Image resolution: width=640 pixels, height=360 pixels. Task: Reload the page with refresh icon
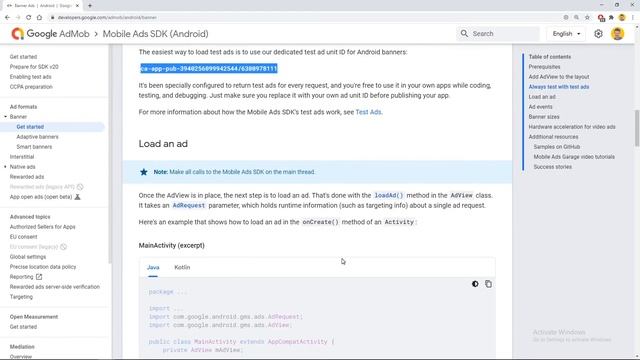(x=29, y=18)
